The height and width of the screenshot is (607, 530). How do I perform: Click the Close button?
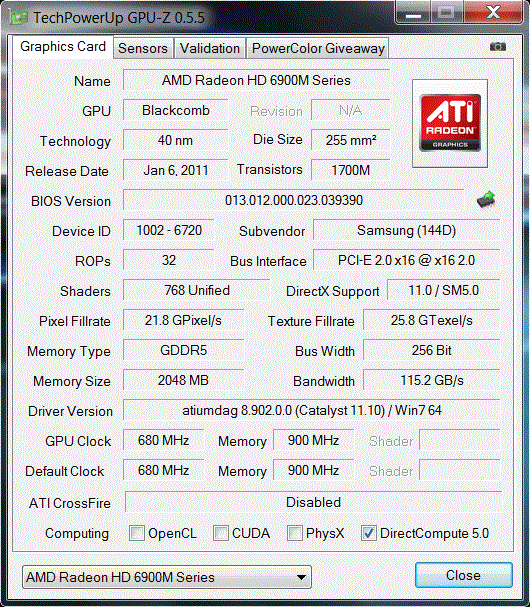tap(464, 575)
